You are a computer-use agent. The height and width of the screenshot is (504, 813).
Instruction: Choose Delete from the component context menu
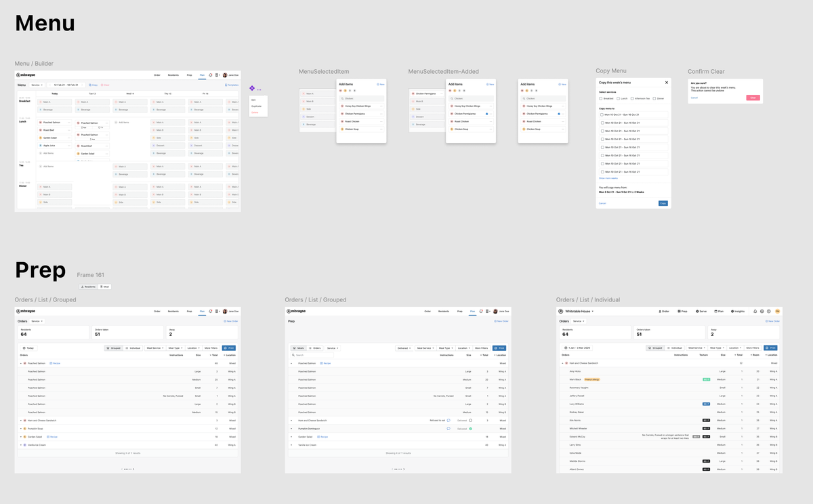[x=255, y=112]
